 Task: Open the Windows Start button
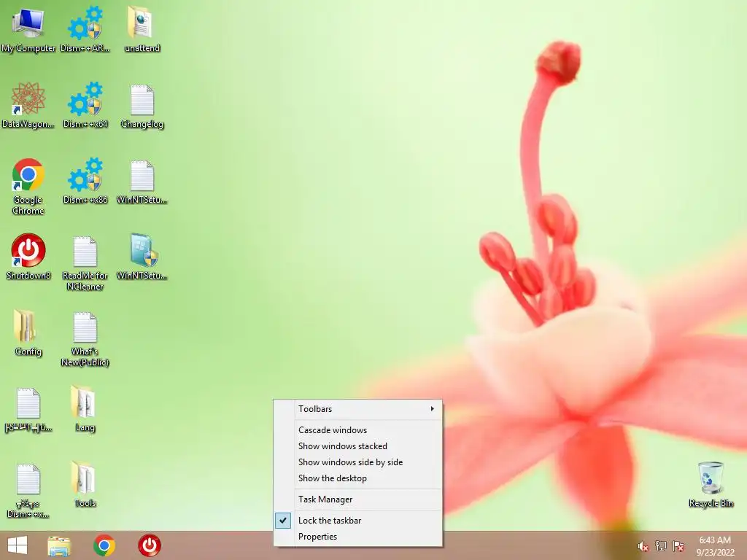click(x=18, y=545)
